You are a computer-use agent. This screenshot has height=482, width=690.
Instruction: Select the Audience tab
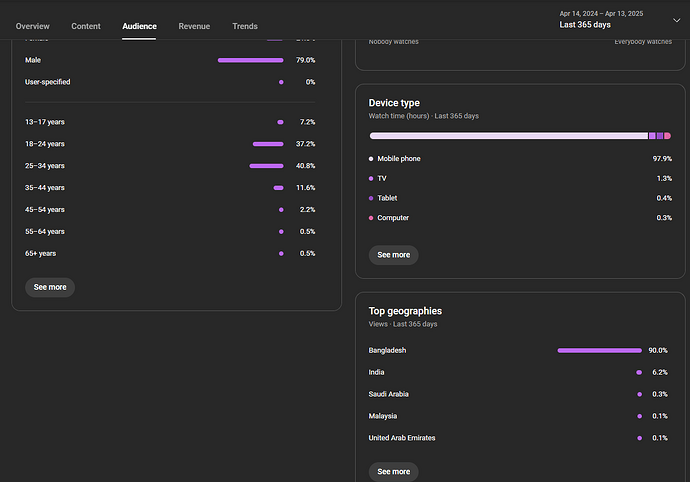pos(139,26)
